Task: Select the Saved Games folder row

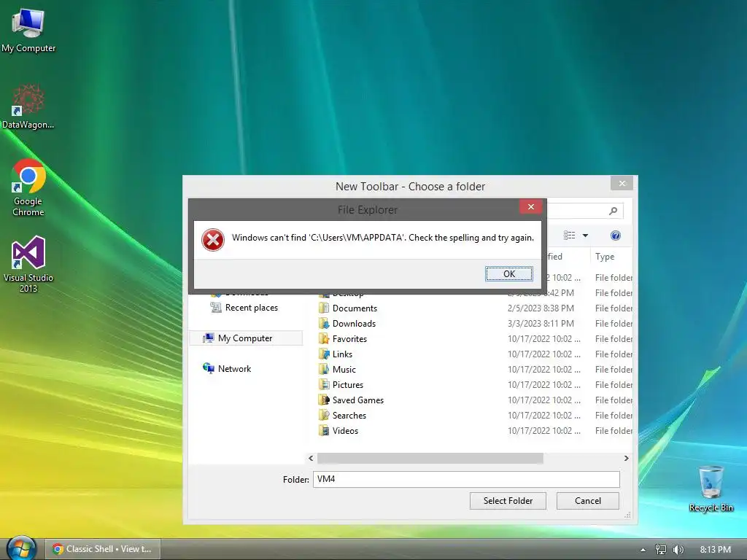Action: [x=475, y=400]
